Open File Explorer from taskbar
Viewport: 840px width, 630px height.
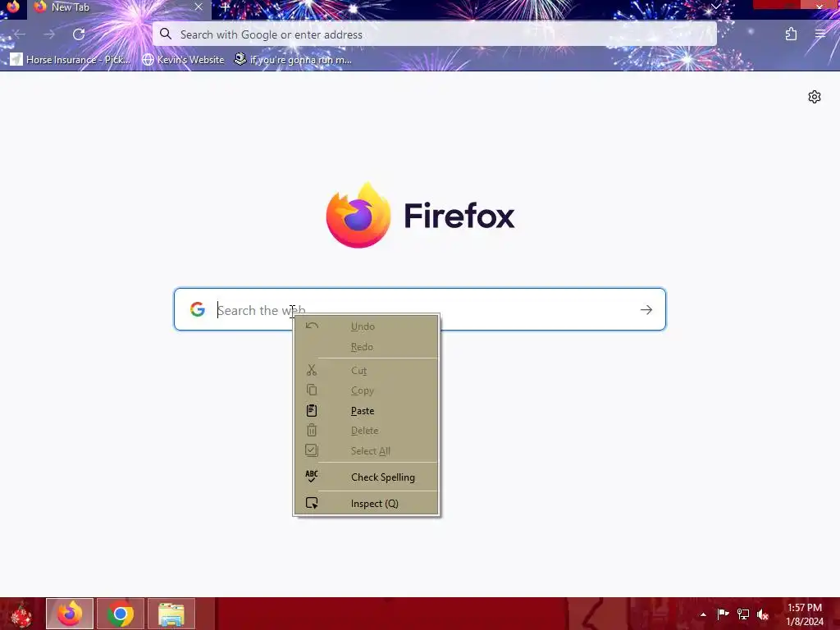[171, 614]
